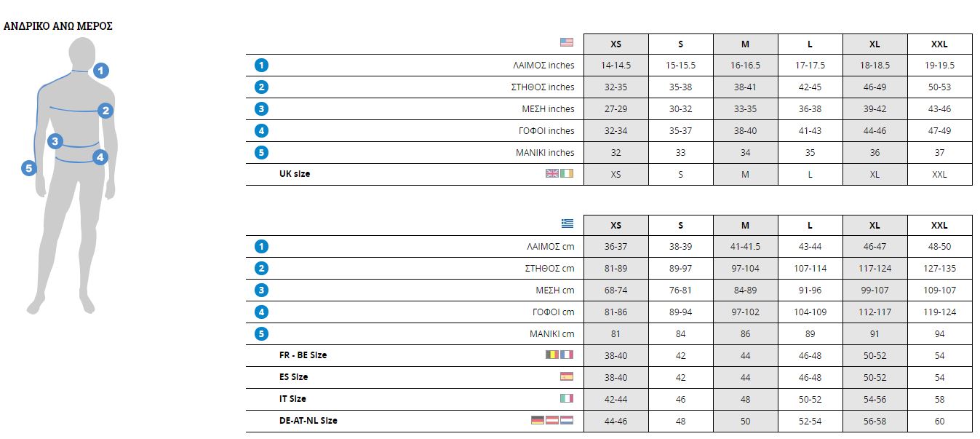The width and height of the screenshot is (980, 439).
Task: Click the Italian flag in the IT Size row
Action: 567,398
